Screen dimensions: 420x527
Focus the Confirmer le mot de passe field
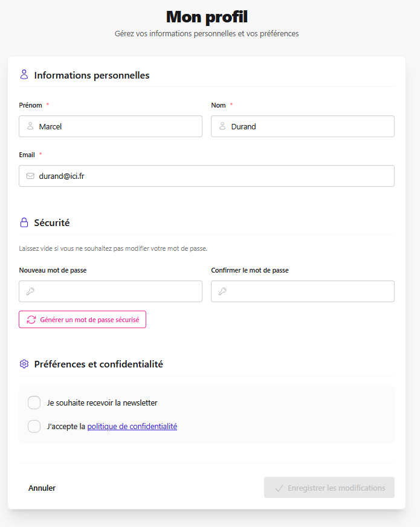click(303, 291)
